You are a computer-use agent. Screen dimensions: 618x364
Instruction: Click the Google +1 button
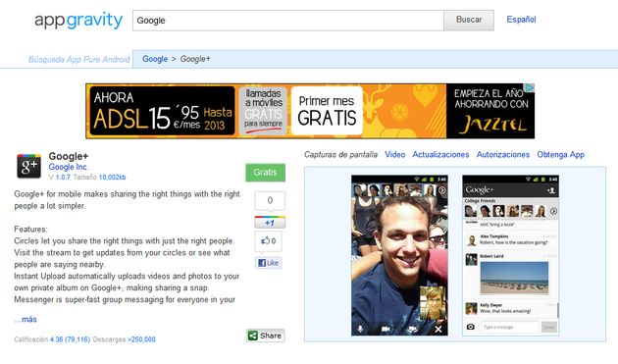pos(270,223)
